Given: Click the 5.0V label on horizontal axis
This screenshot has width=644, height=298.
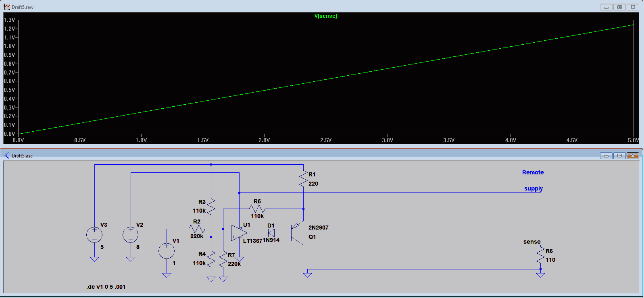Looking at the screenshot, I should click(634, 140).
